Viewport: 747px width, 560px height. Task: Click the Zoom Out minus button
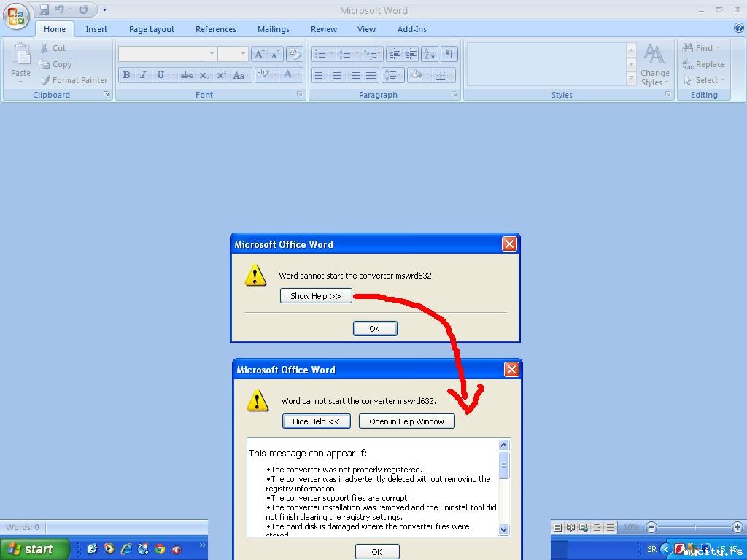(x=651, y=527)
